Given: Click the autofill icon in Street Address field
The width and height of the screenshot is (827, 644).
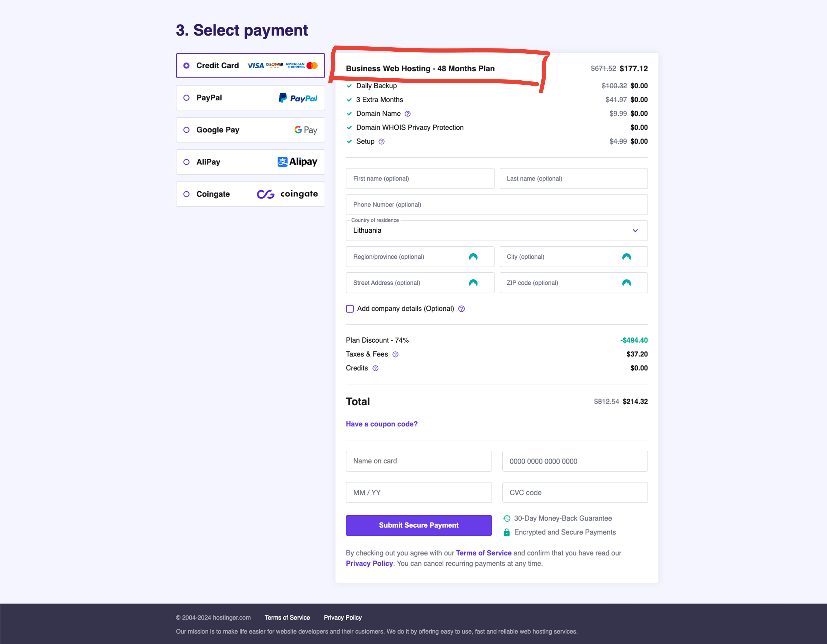Looking at the screenshot, I should (473, 283).
